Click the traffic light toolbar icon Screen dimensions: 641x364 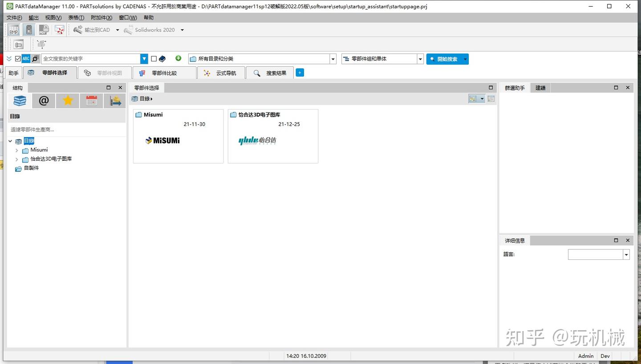click(29, 30)
